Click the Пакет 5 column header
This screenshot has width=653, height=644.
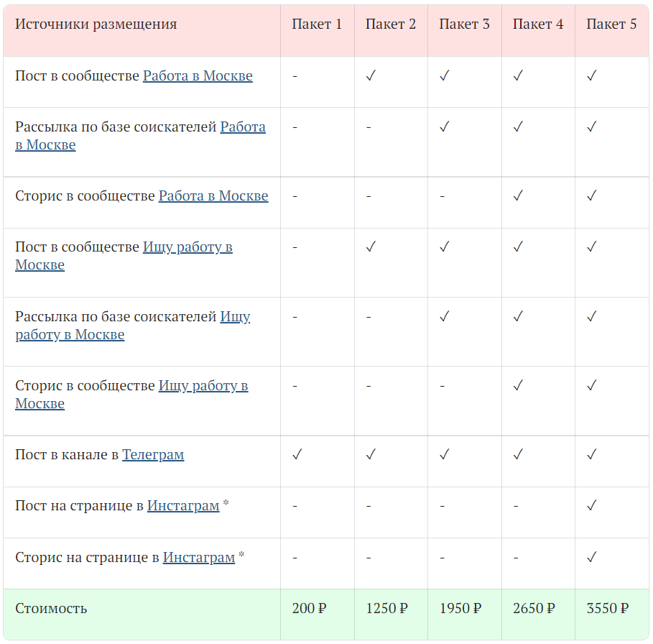pyautogui.click(x=611, y=24)
